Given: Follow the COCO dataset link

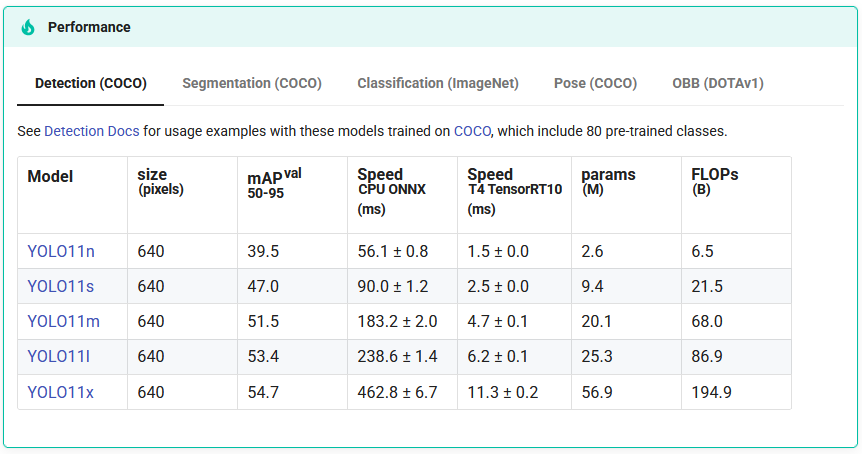Looking at the screenshot, I should tap(472, 131).
